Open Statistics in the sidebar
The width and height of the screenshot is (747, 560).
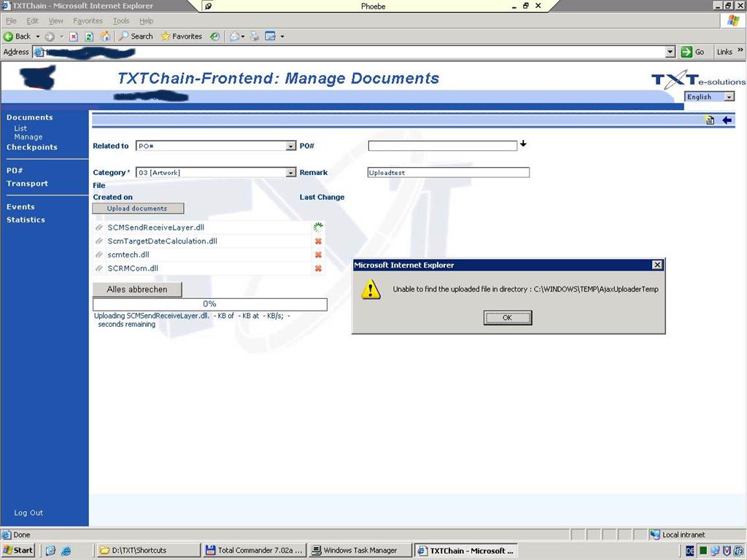tap(26, 219)
